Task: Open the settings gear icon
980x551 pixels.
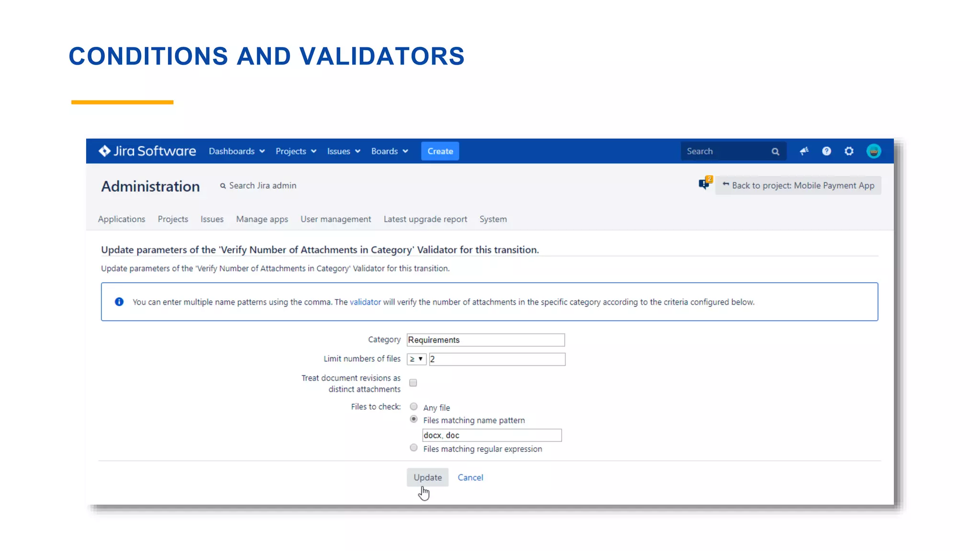Action: (x=849, y=151)
